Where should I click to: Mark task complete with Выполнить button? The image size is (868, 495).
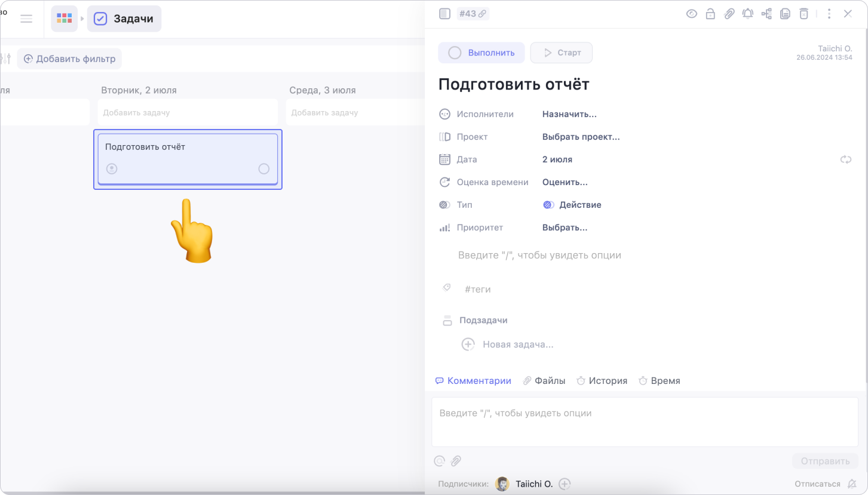pos(481,53)
